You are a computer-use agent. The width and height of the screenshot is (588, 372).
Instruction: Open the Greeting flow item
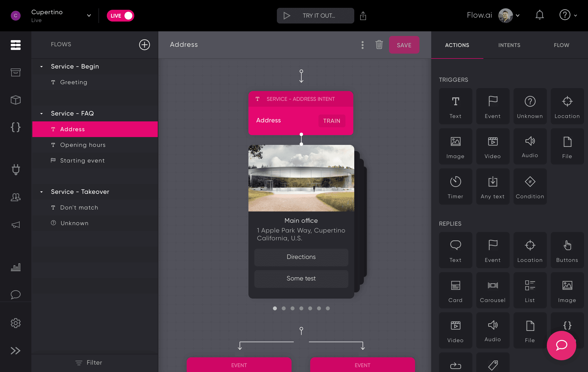point(95,82)
